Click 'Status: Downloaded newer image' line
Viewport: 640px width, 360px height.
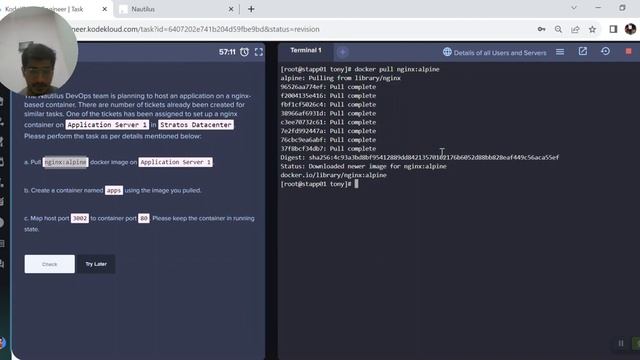[363, 167]
